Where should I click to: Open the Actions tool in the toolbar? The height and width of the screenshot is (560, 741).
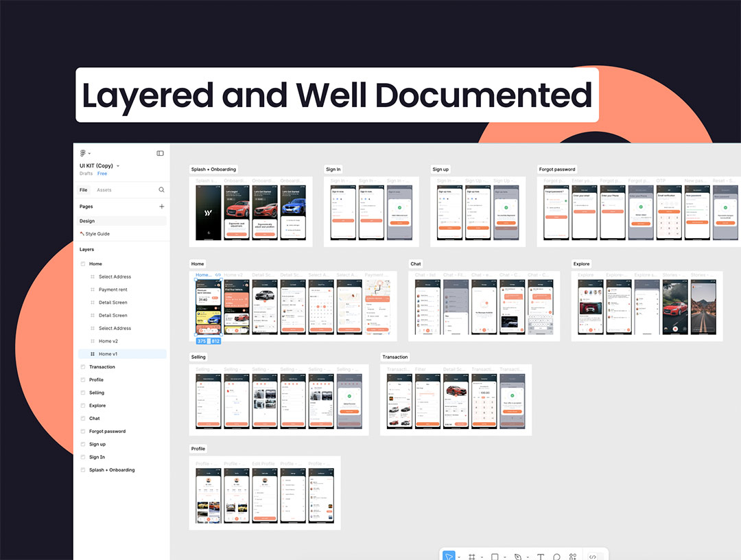click(x=573, y=557)
